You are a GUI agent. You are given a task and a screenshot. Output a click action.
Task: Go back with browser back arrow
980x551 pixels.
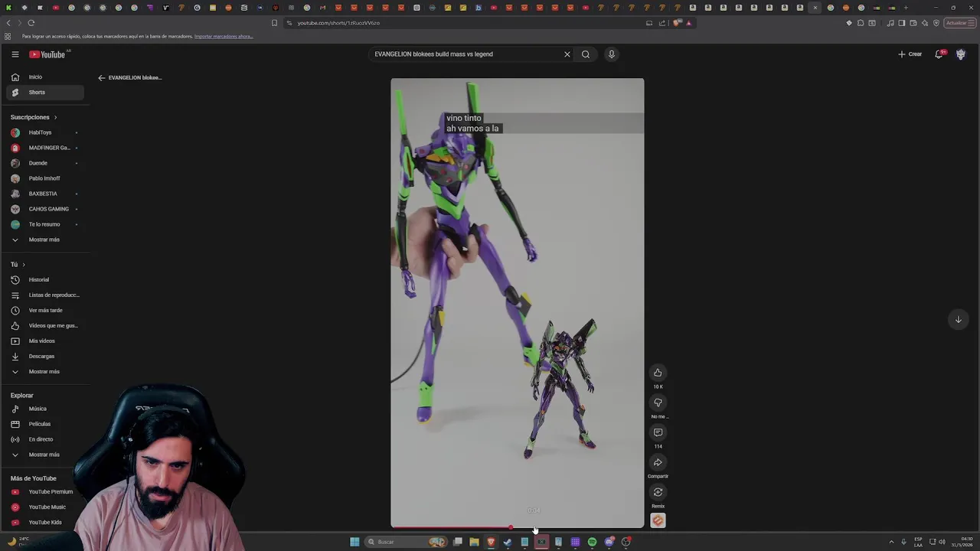pyautogui.click(x=8, y=23)
